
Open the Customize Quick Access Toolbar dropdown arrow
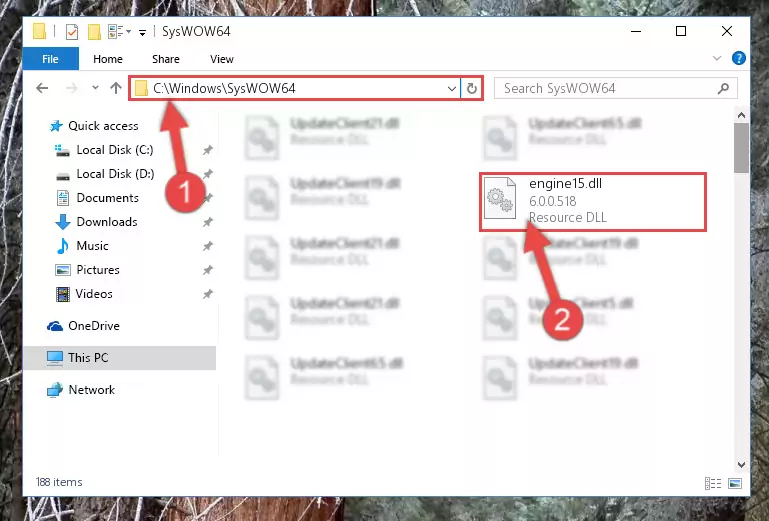tap(142, 33)
